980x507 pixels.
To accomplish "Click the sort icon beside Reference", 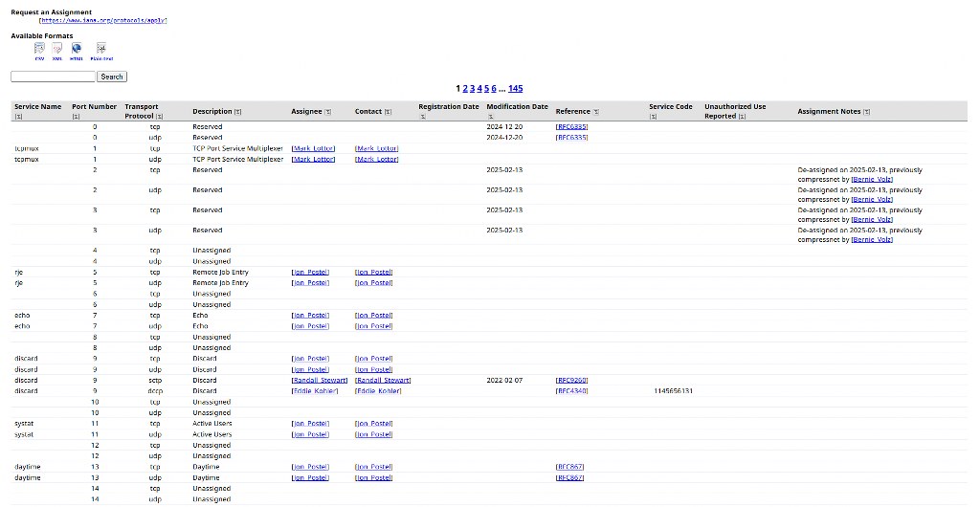I will tap(595, 112).
